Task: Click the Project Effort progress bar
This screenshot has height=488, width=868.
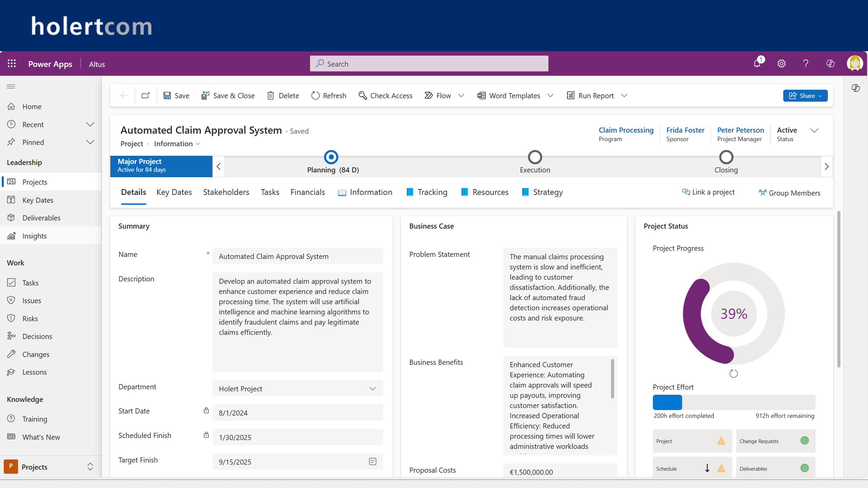Action: tap(734, 402)
